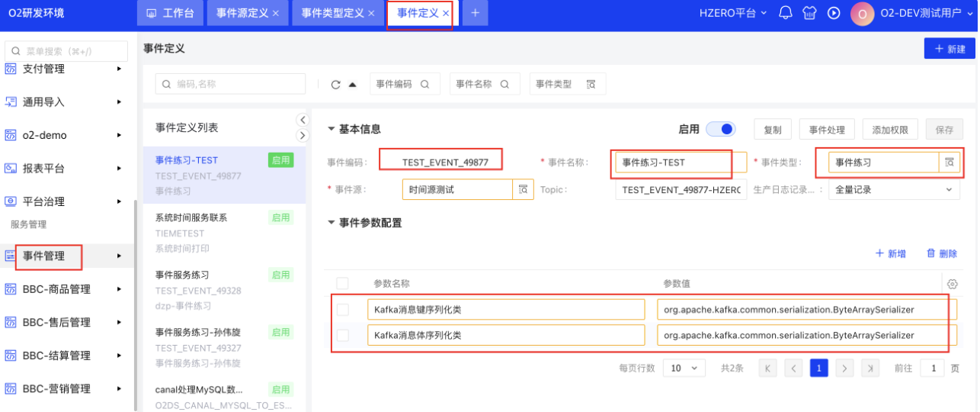Image resolution: width=980 pixels, height=412 pixels.
Task: Open the 事件类型 lookup icon in basic info
Action: 949,163
